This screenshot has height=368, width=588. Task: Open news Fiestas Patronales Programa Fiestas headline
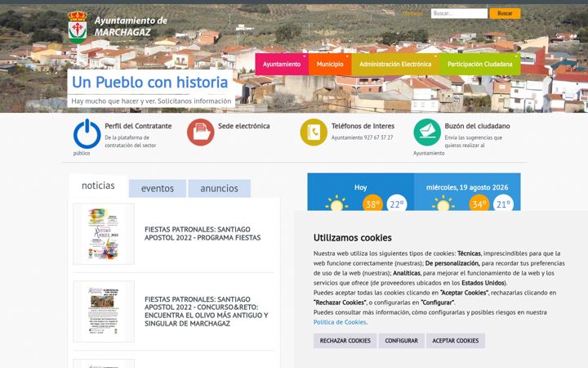coord(203,234)
